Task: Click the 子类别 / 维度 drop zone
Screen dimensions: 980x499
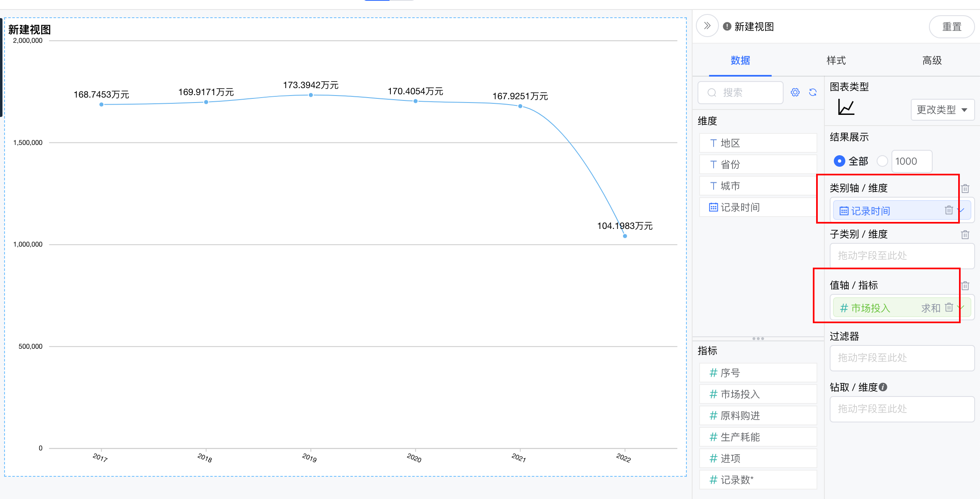Action: click(x=902, y=256)
